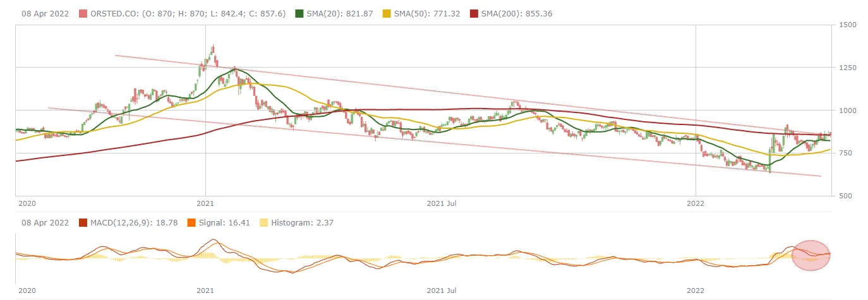868x300 pixels.
Task: Select the ORSTED.CO OHLC legend text
Action: pyautogui.click(x=189, y=13)
